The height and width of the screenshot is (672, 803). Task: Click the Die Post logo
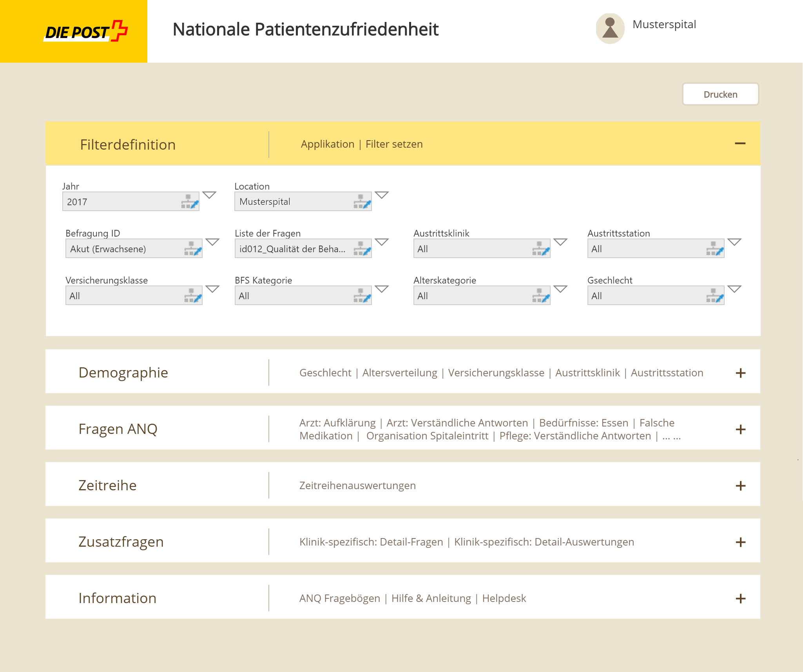[86, 31]
